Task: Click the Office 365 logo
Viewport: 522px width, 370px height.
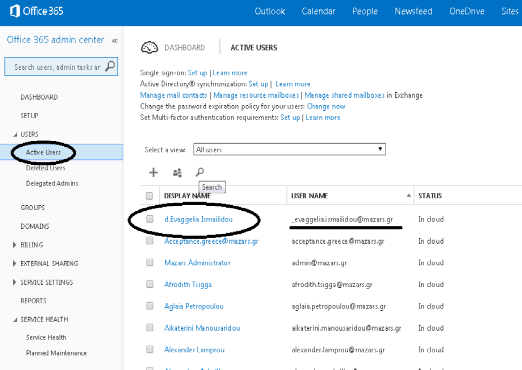Action: click(x=36, y=11)
